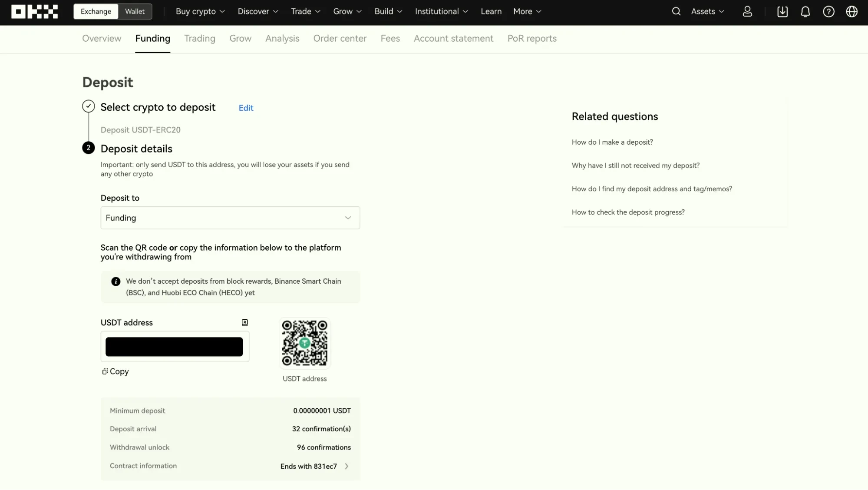Click the copy icon under address
Viewport: 868px width, 490px height.
click(x=105, y=371)
